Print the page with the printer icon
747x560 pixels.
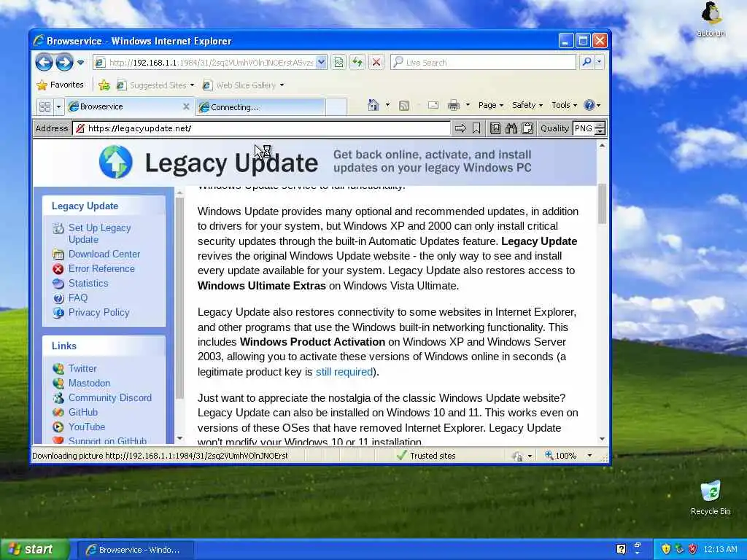pyautogui.click(x=454, y=105)
